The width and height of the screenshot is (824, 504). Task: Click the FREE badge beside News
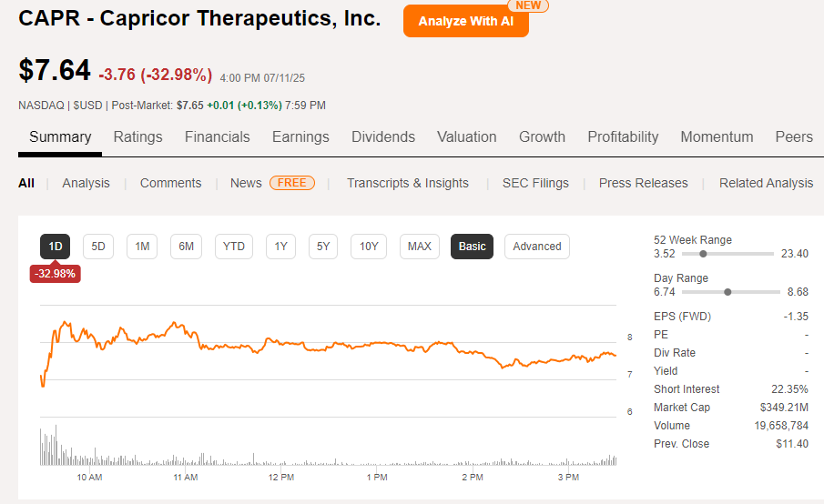pyautogui.click(x=292, y=183)
